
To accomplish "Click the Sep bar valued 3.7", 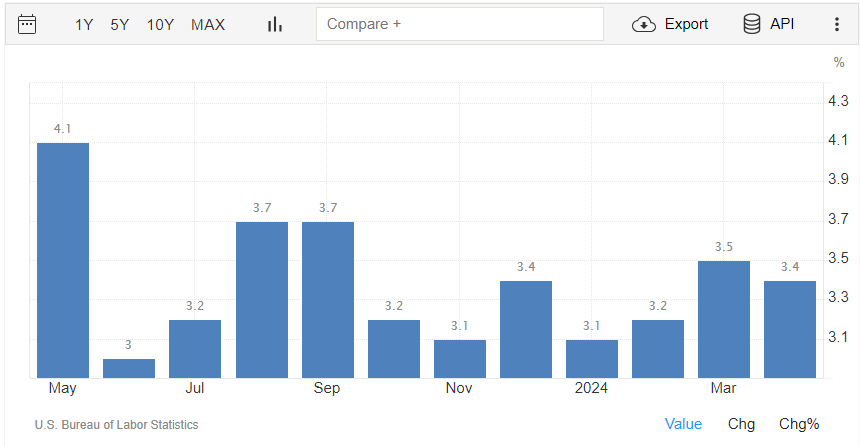I will click(x=328, y=300).
